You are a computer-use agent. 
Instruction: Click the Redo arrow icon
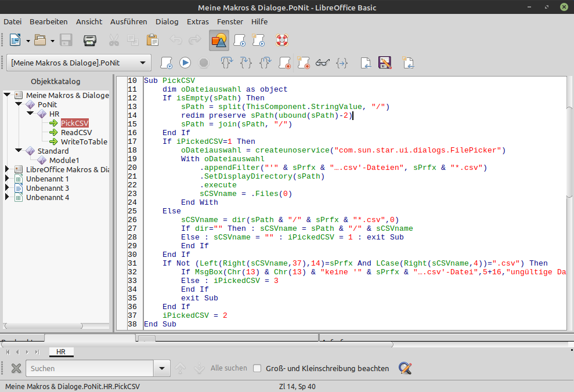point(195,40)
